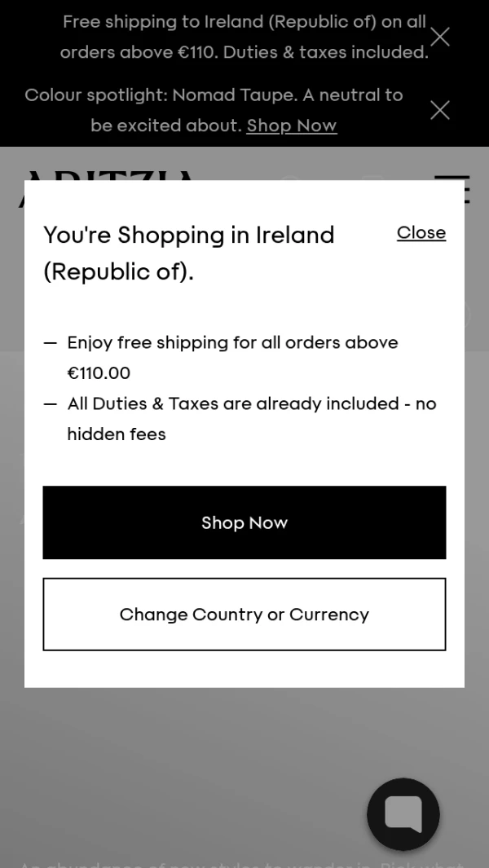The width and height of the screenshot is (489, 868).
Task: Click the "hidden fees" text line
Action: click(x=117, y=434)
